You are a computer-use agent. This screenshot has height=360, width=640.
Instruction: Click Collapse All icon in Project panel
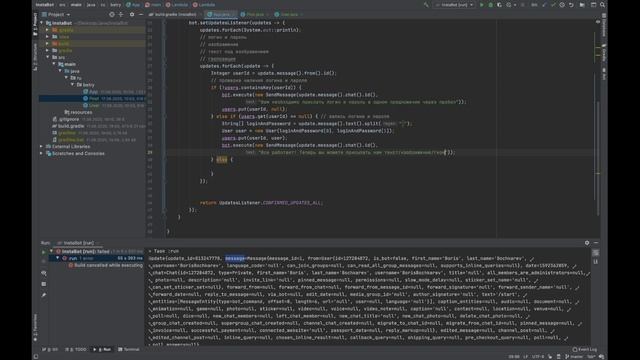click(x=121, y=14)
